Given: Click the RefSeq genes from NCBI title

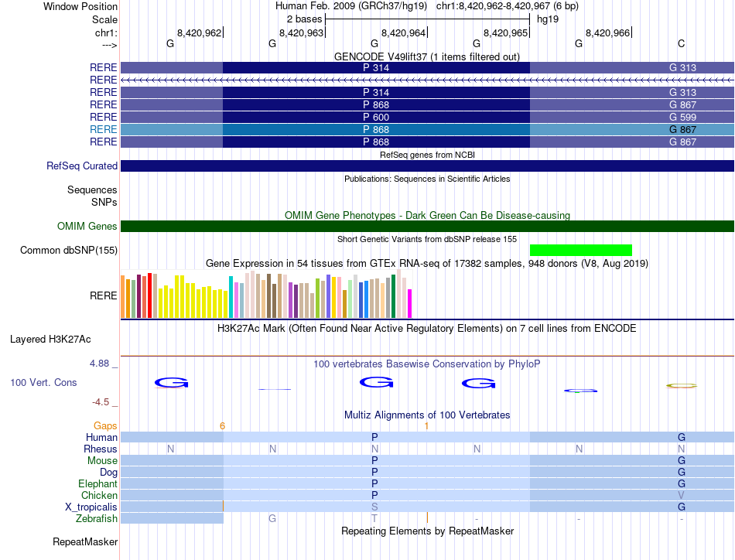Looking at the screenshot, I should pyautogui.click(x=427, y=155).
